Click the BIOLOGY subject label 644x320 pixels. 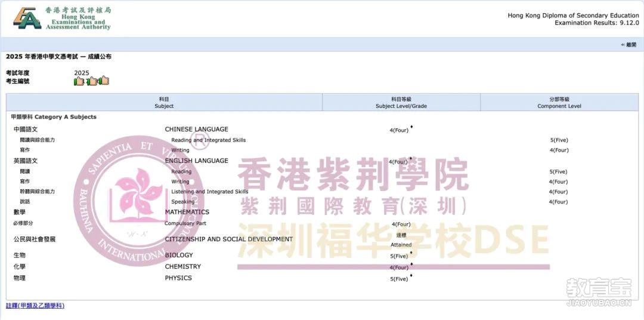point(179,255)
